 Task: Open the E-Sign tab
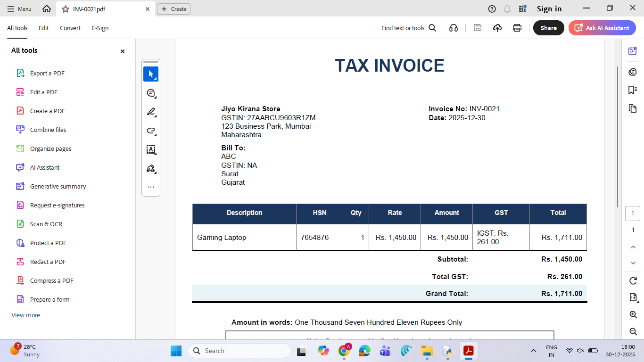click(100, 28)
